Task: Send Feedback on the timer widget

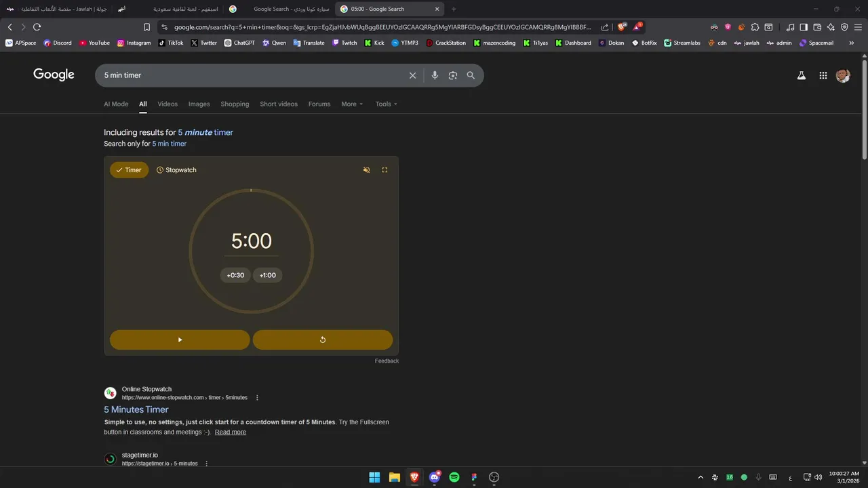Action: coord(387,361)
